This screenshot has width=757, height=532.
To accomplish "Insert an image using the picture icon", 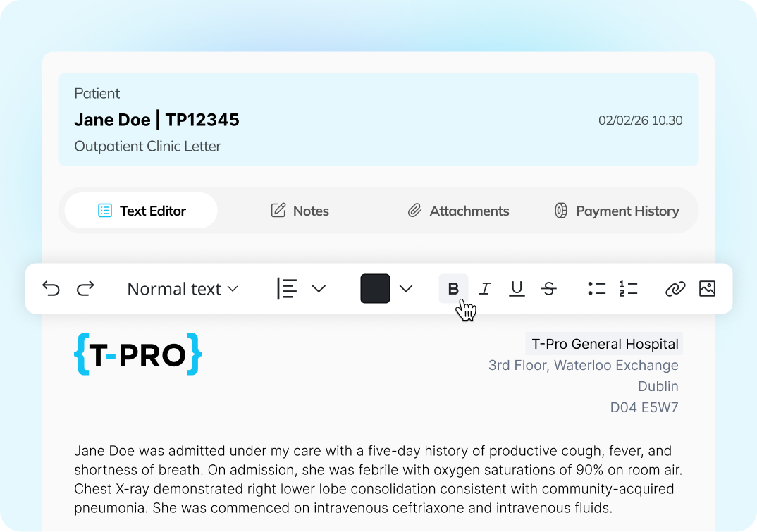I will click(707, 289).
